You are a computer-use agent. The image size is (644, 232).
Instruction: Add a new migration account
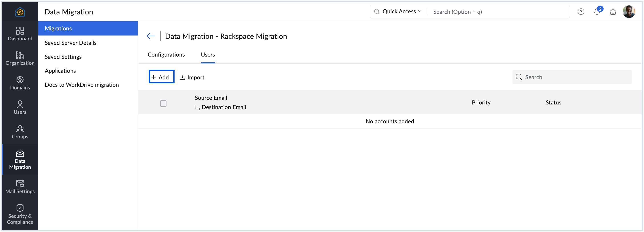point(161,77)
